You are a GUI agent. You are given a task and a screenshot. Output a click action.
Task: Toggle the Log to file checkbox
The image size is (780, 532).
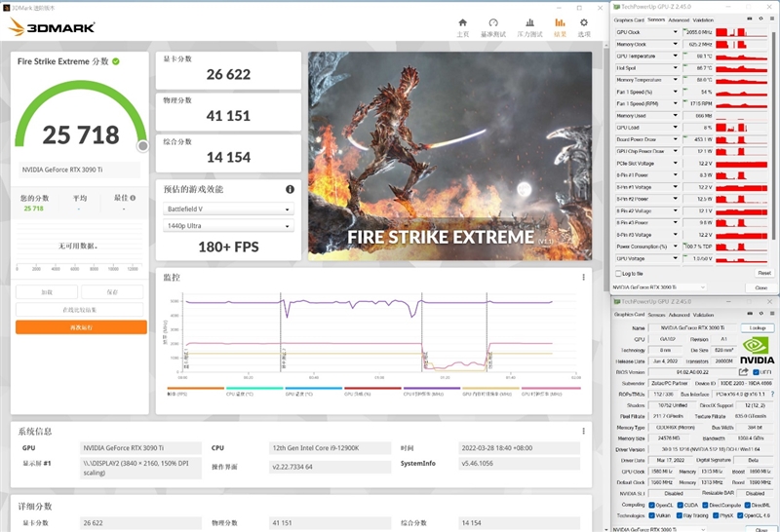618,274
